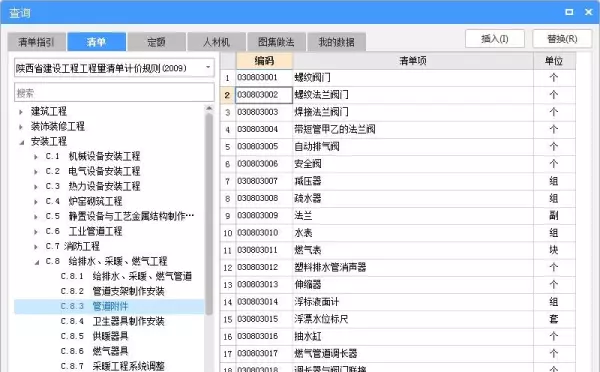Select C.8.4 卫生器具制作安装
This screenshot has height=372, width=600.
(x=112, y=321)
